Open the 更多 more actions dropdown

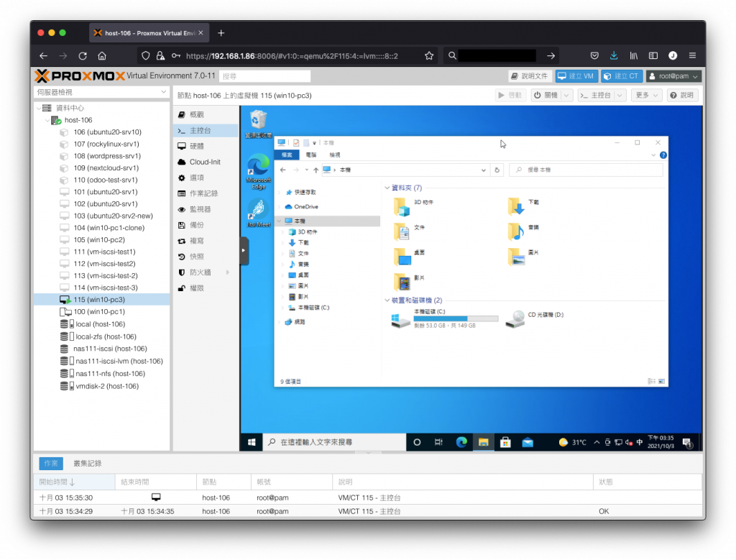[x=646, y=96]
